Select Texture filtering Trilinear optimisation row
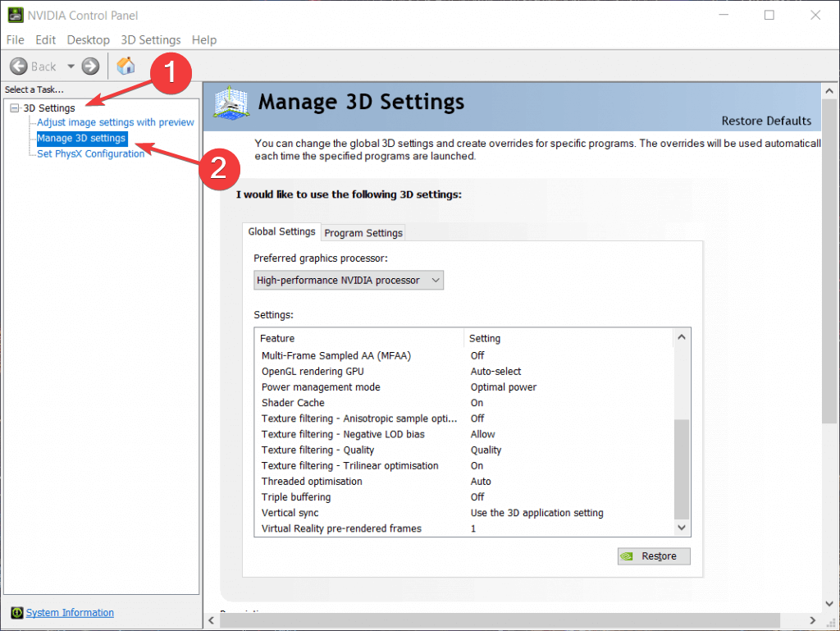 [x=464, y=465]
